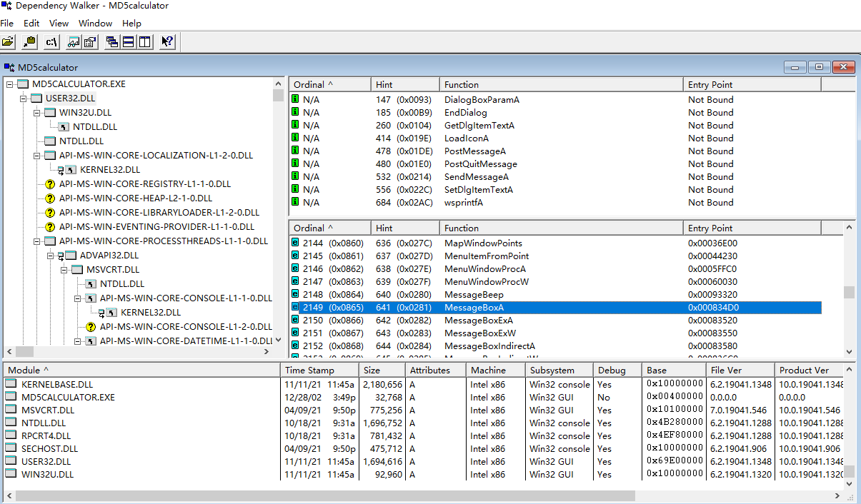
Task: Select the MessageBoxA export row
Action: (x=555, y=308)
